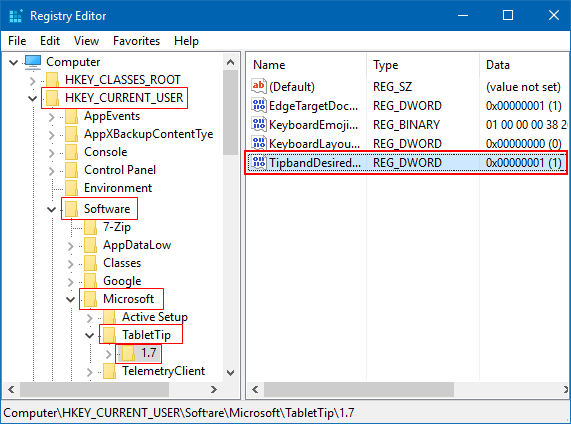The height and width of the screenshot is (424, 571).
Task: Select the TipbandDesired DWORD value icon
Action: tap(259, 162)
